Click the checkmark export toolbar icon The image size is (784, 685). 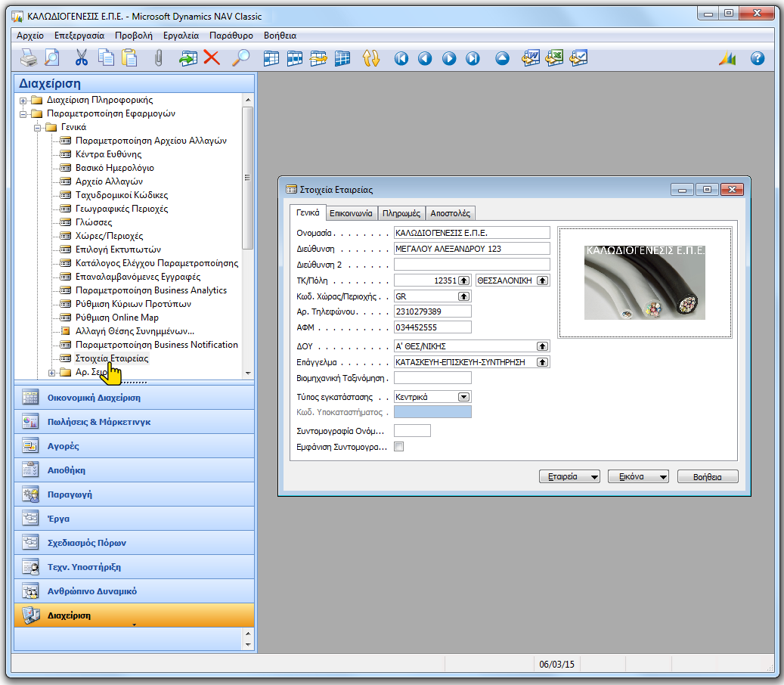pyautogui.click(x=578, y=58)
